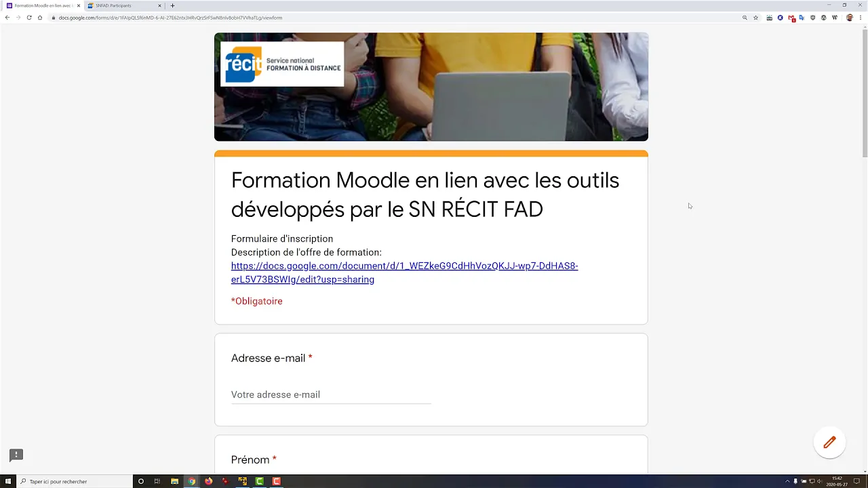
Task: Open the shield extension icon
Action: [x=812, y=18]
